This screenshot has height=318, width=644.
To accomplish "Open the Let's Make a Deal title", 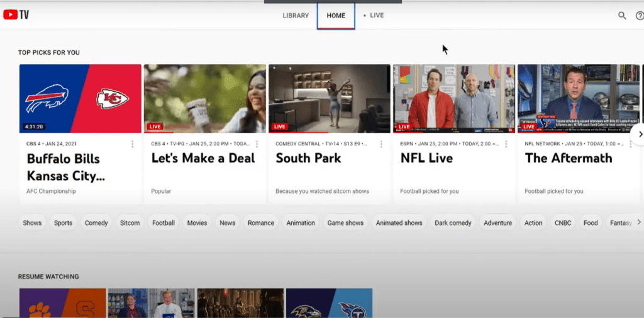I will 203,158.
